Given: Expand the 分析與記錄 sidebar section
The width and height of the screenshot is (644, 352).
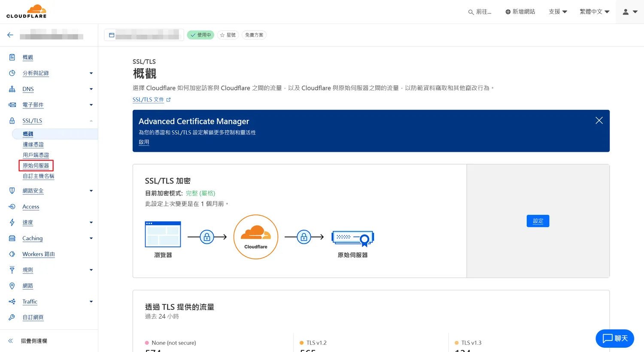Looking at the screenshot, I should click(91, 73).
